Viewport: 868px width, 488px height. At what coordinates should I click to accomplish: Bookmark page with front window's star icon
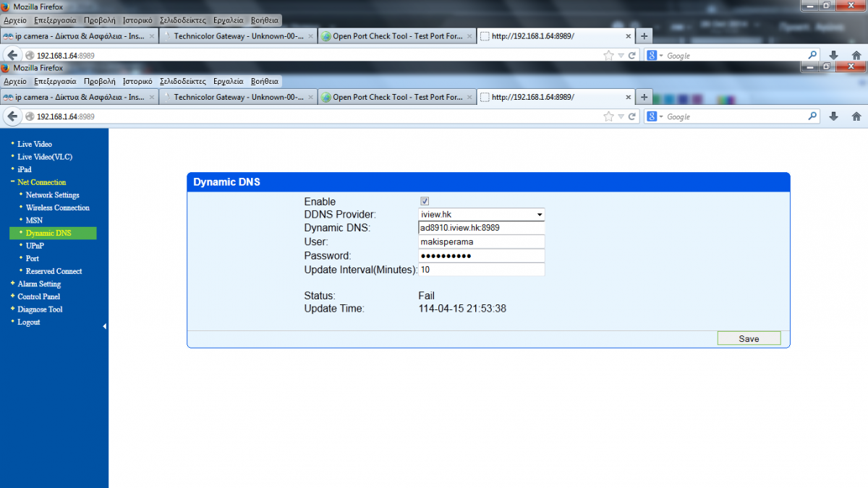(608, 116)
